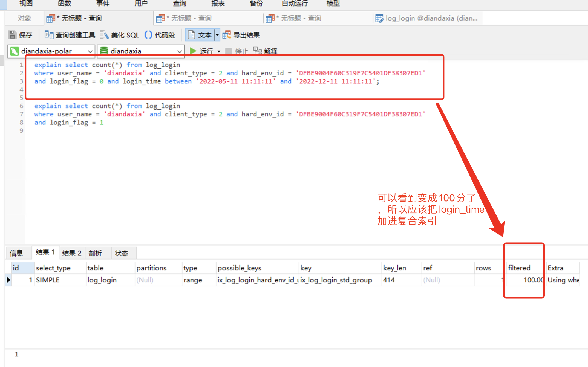Image resolution: width=588 pixels, height=367 pixels.
Task: Switch to the Profile (剖析) tab
Action: point(95,253)
